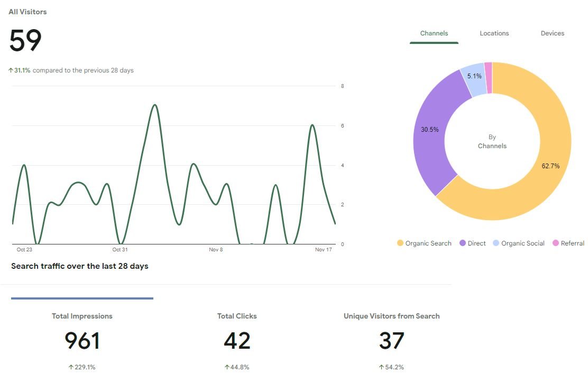Click the By Channels label inside the donut

tap(492, 141)
